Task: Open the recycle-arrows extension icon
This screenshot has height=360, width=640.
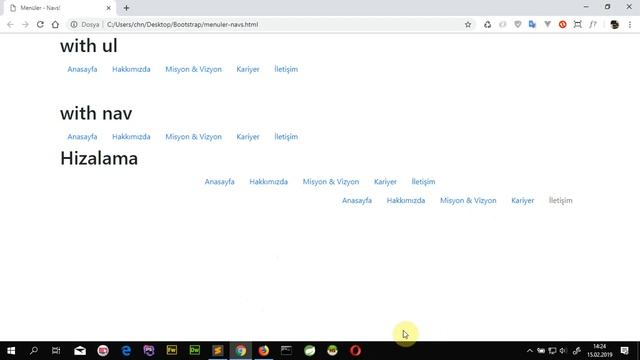Action: (487, 24)
